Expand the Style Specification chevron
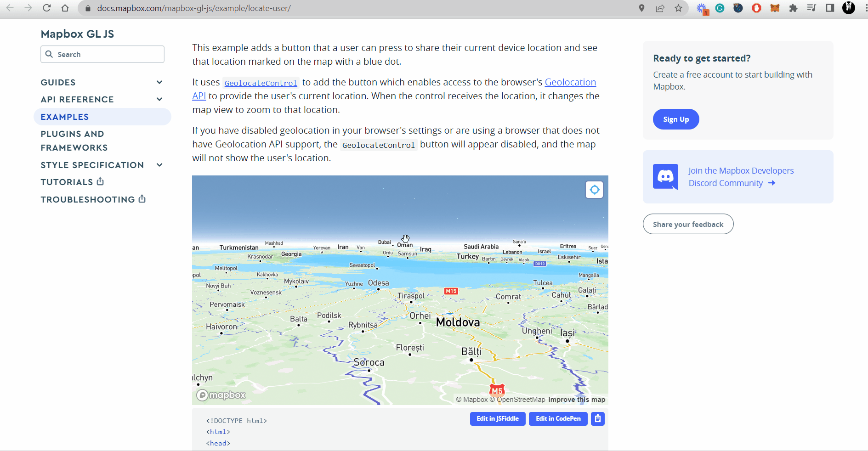Viewport: 868px width, 451px height. (x=159, y=165)
